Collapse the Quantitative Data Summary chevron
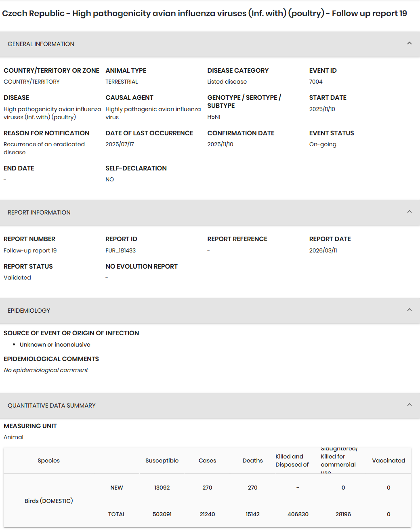 point(409,405)
